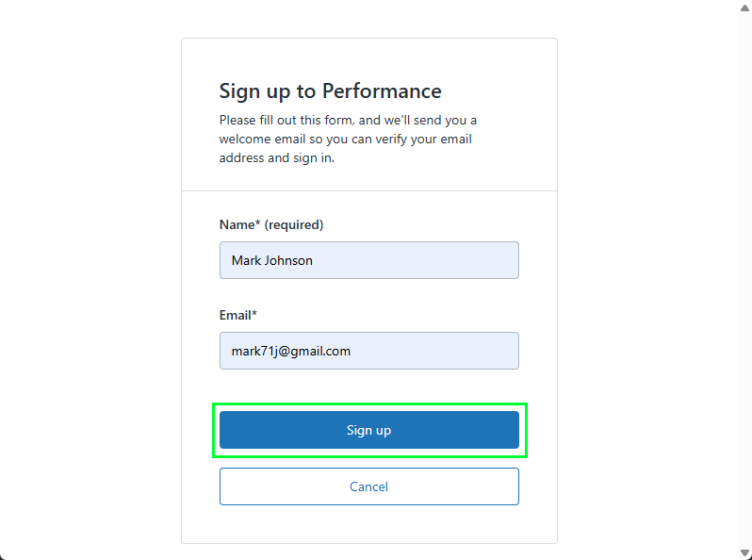
Task: Click the "address and sign in." line
Action: point(277,157)
